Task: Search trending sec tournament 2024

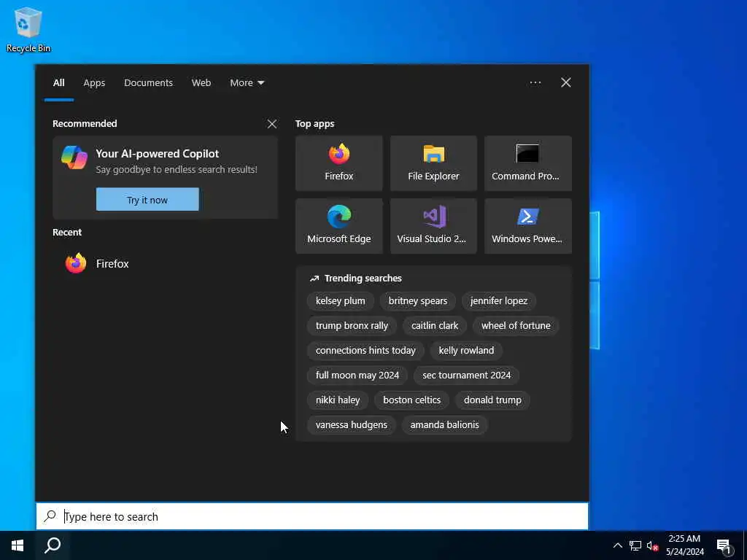Action: 466,376
